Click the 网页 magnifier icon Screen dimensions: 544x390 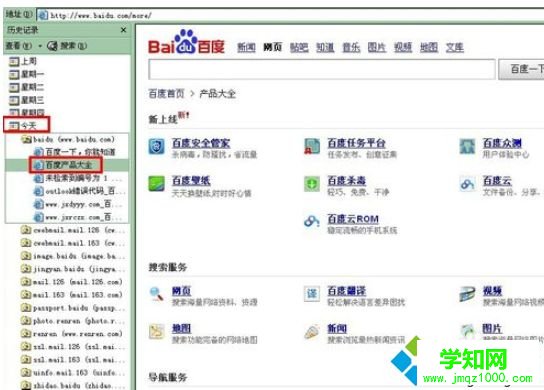pos(156,294)
